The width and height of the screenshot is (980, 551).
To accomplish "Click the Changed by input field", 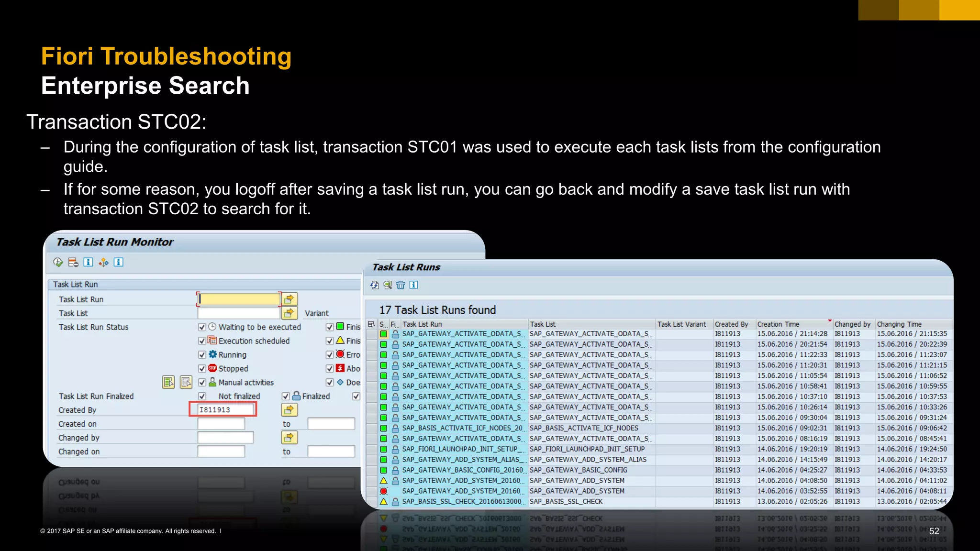I will pyautogui.click(x=226, y=438).
